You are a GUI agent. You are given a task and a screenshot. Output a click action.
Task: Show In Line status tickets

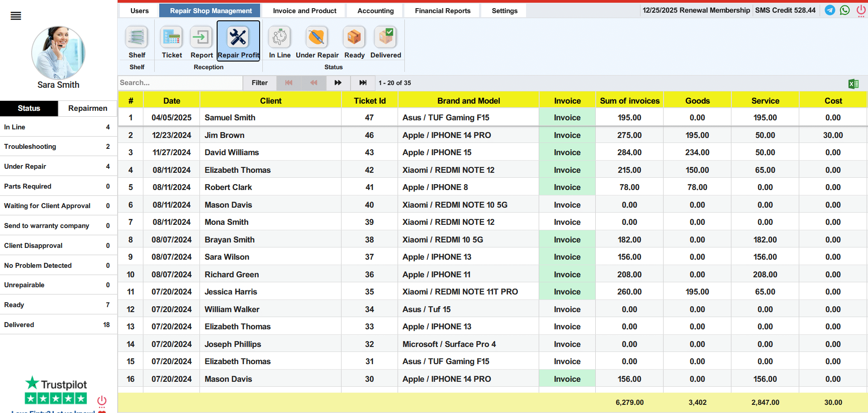[x=280, y=42]
